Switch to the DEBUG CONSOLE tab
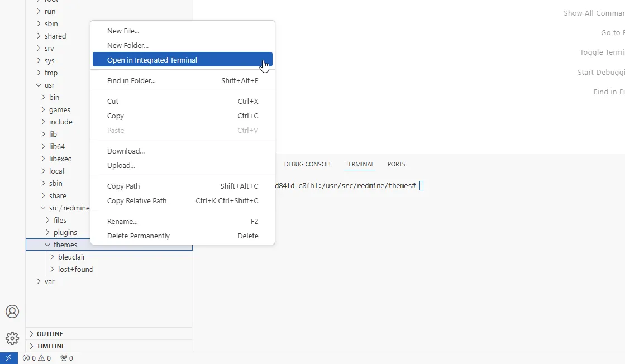The width and height of the screenshot is (625, 364). (308, 164)
